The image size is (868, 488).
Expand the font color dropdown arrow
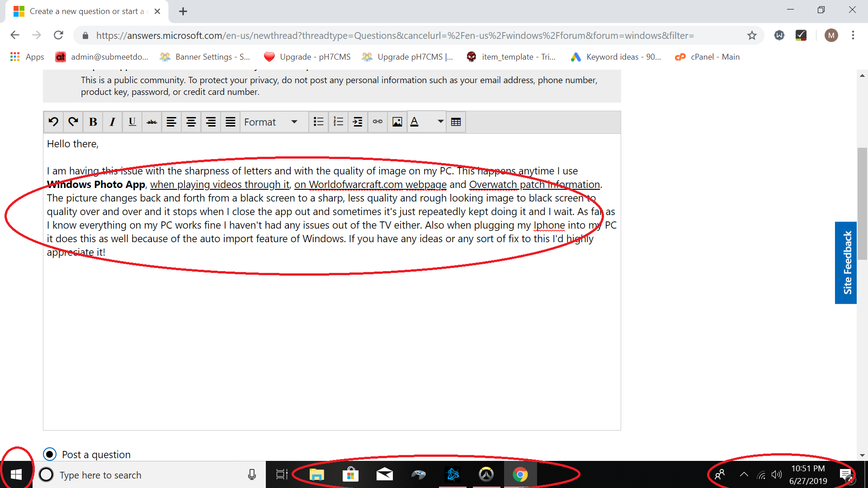point(440,122)
